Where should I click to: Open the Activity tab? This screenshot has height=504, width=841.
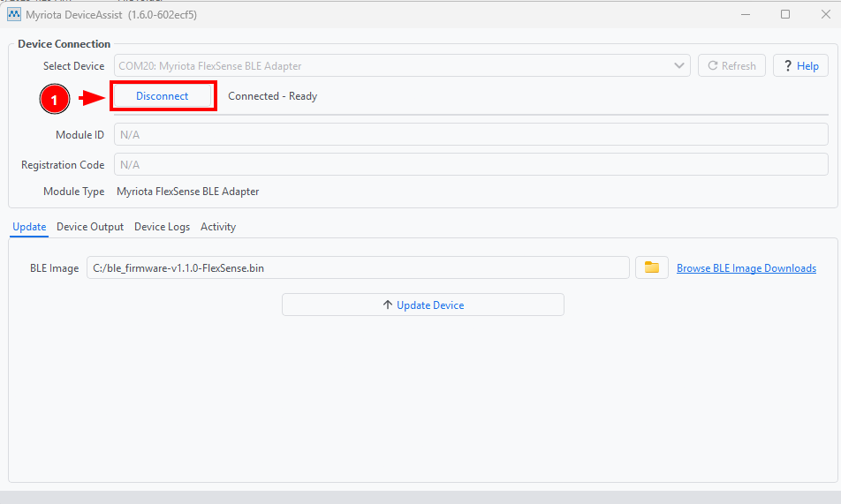point(218,227)
